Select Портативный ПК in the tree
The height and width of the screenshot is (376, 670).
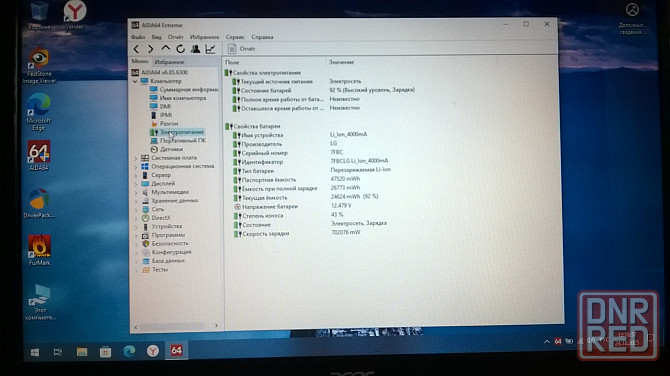click(178, 141)
